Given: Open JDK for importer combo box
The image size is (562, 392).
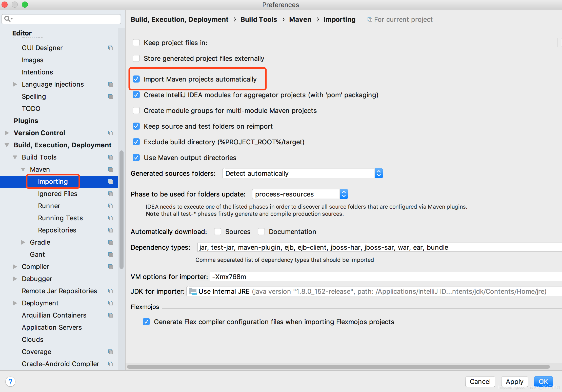Looking at the screenshot, I should [374, 291].
